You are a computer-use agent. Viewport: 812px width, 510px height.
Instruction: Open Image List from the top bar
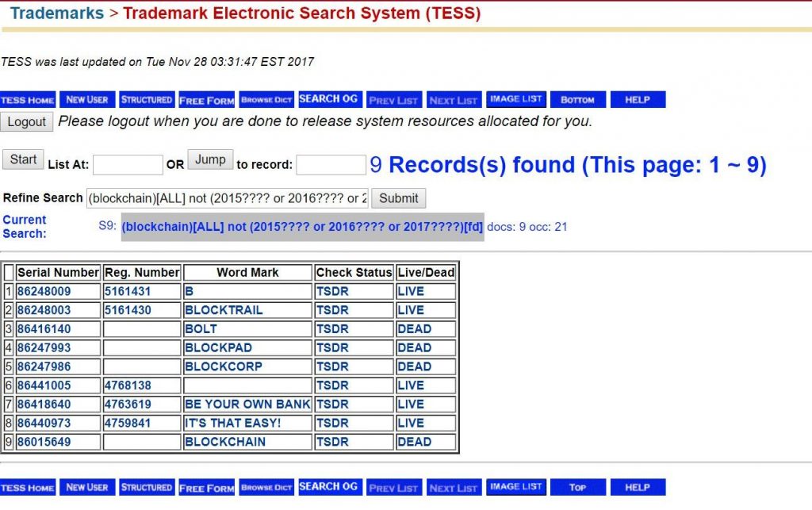[x=515, y=99]
